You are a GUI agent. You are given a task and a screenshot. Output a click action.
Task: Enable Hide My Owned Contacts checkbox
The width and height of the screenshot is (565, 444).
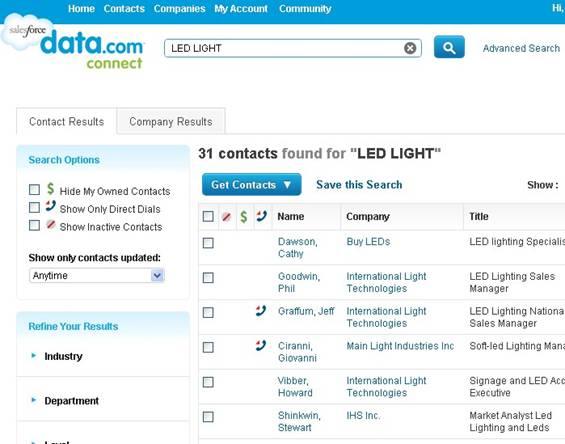coord(34,190)
